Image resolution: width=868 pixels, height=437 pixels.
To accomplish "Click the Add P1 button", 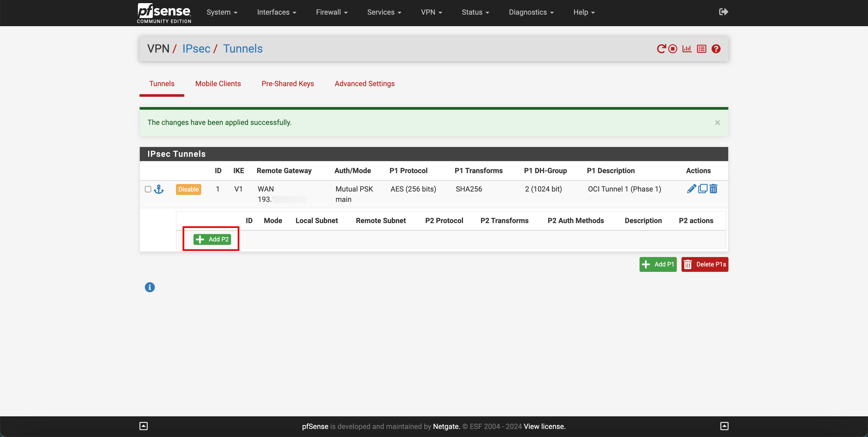I will tap(658, 264).
